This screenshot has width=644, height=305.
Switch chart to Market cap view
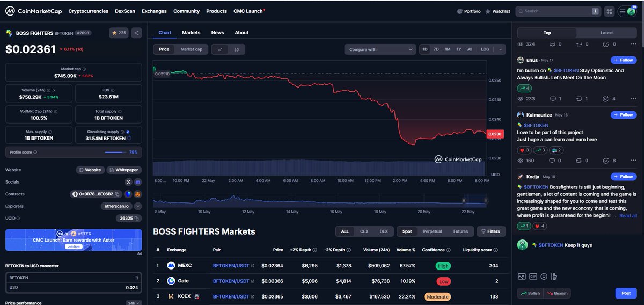tap(191, 49)
